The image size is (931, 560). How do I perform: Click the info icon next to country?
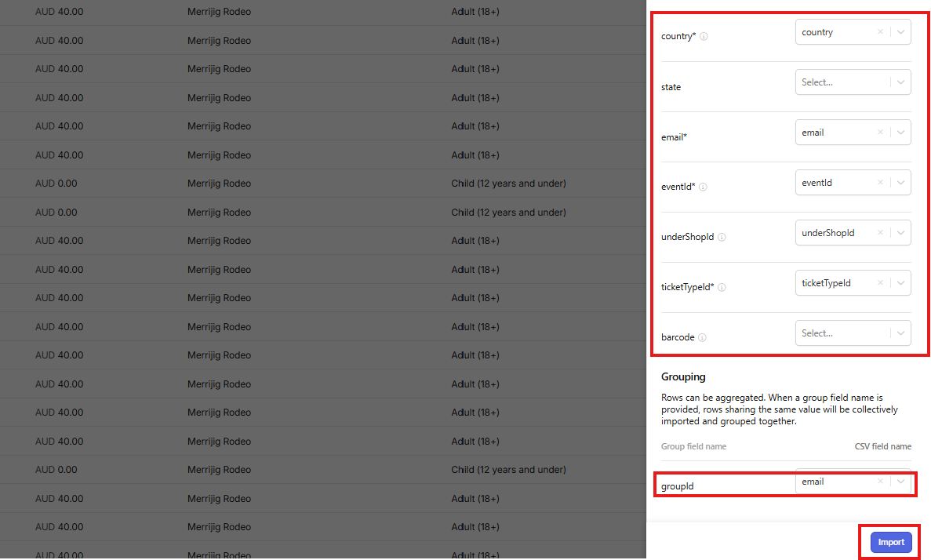pos(704,36)
